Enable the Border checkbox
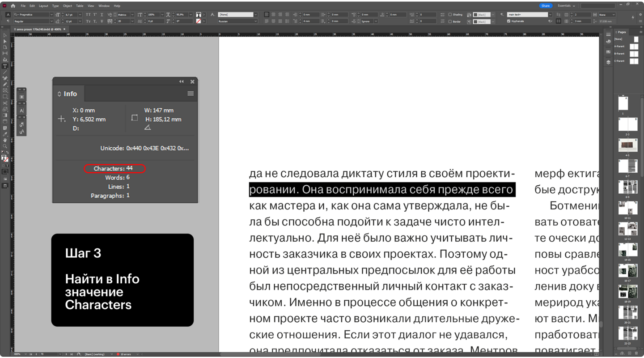Image resolution: width=644 pixels, height=358 pixels. pyautogui.click(x=450, y=21)
